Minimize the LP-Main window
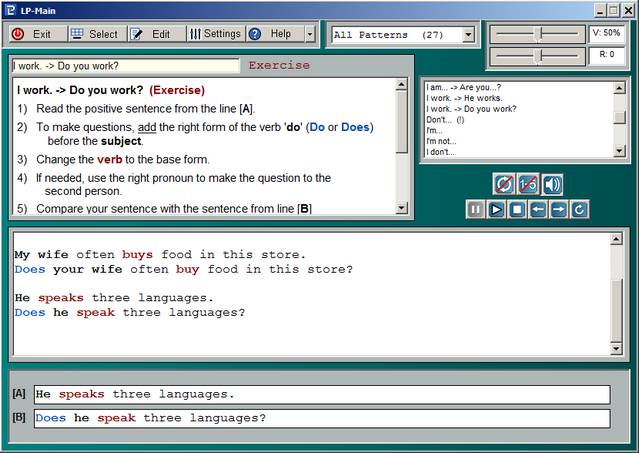The height and width of the screenshot is (453, 639). coord(600,11)
